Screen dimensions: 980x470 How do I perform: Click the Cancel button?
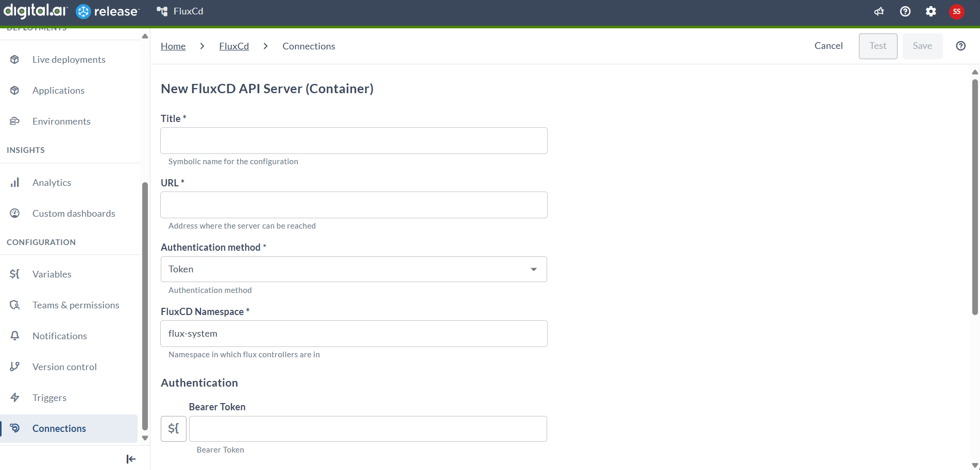tap(829, 46)
